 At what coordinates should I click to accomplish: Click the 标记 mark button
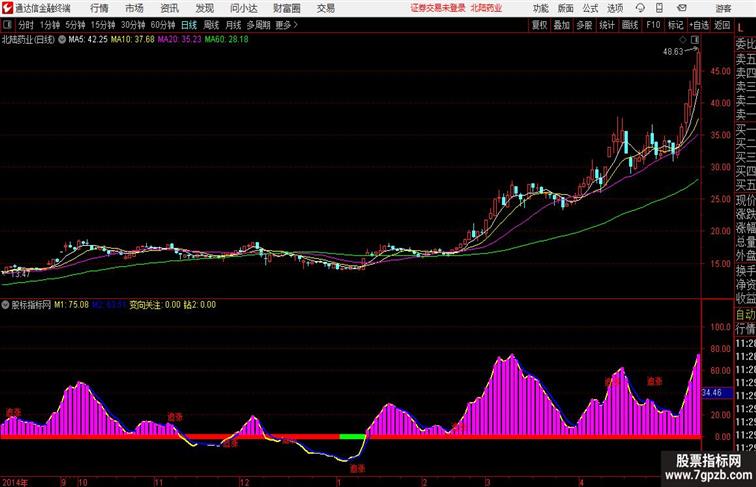coord(675,25)
